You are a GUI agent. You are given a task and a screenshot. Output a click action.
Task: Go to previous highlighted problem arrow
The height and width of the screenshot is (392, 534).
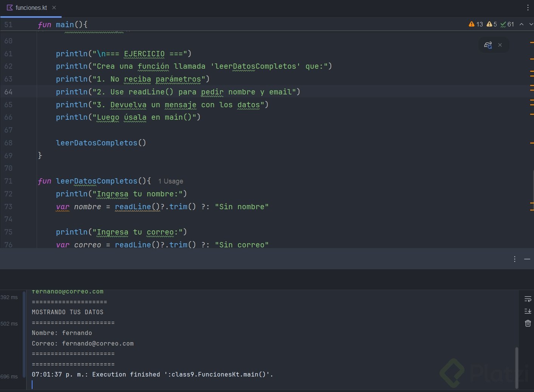coord(522,24)
